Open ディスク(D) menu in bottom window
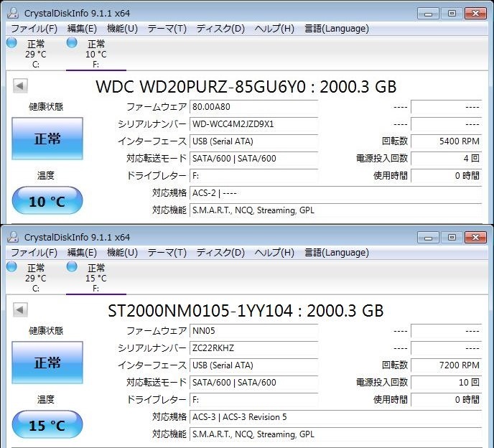Screen dimensions: 494x448 click(220, 253)
